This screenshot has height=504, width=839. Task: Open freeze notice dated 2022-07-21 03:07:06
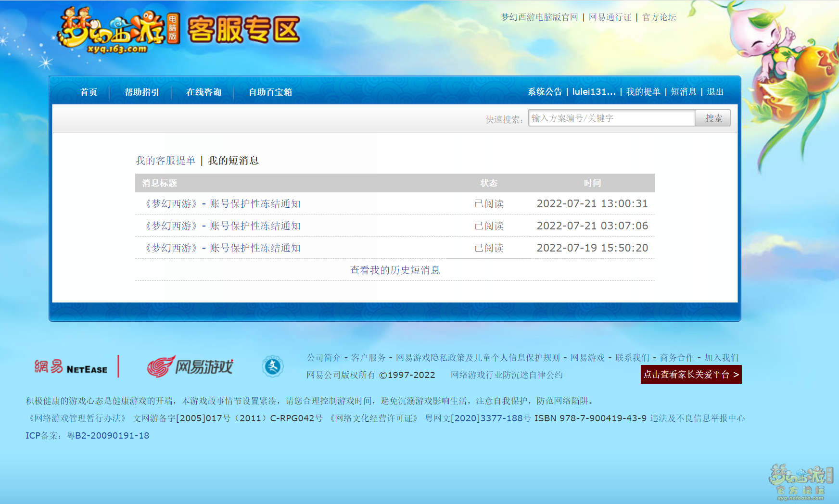223,226
